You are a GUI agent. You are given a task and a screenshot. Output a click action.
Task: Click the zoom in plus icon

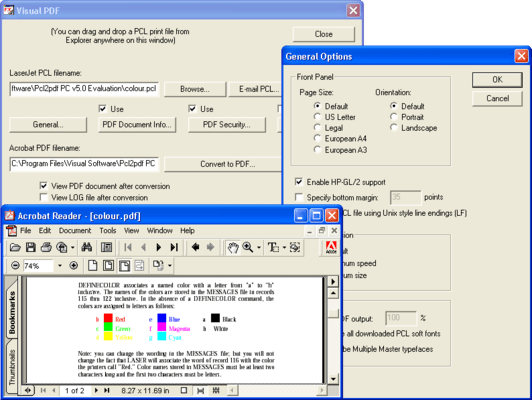74,265
